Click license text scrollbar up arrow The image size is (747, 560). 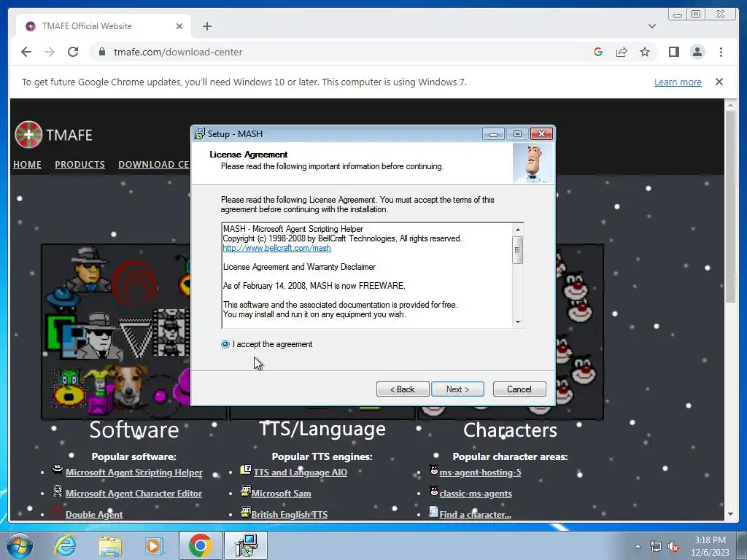(518, 230)
